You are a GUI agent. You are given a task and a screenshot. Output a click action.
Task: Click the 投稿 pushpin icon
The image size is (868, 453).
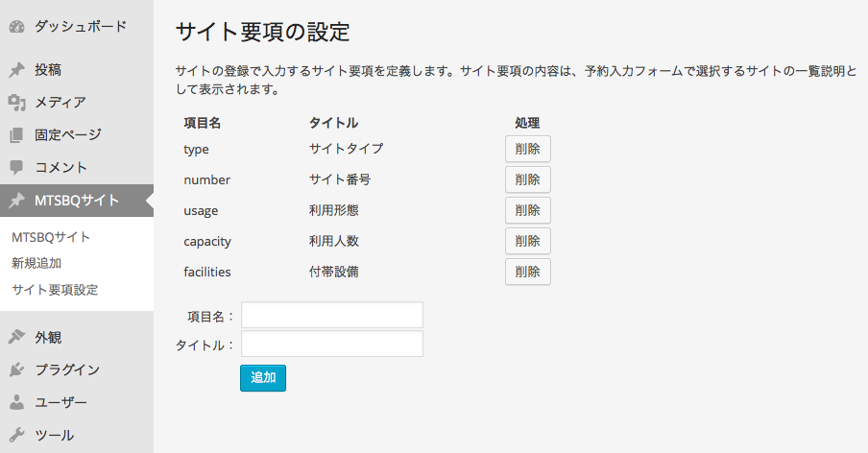pos(16,70)
